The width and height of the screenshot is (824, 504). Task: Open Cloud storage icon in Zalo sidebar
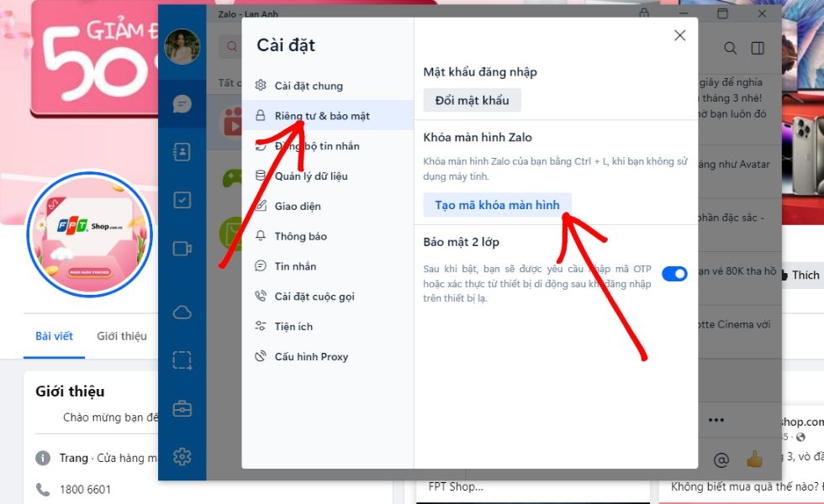click(x=182, y=312)
